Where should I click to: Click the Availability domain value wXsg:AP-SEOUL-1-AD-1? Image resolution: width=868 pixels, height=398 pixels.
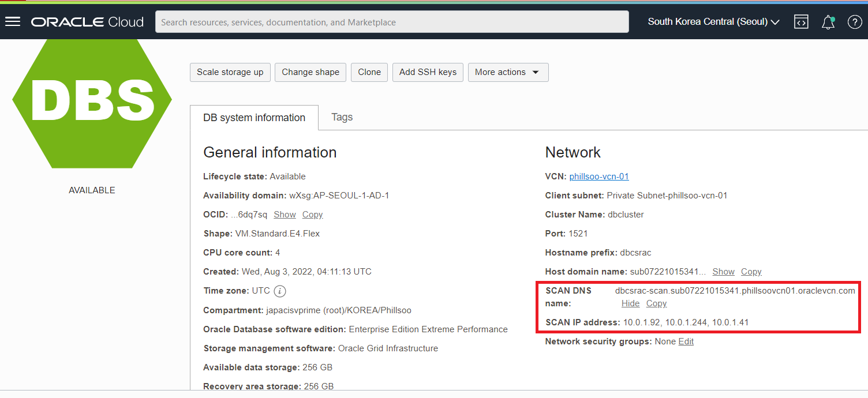click(339, 196)
